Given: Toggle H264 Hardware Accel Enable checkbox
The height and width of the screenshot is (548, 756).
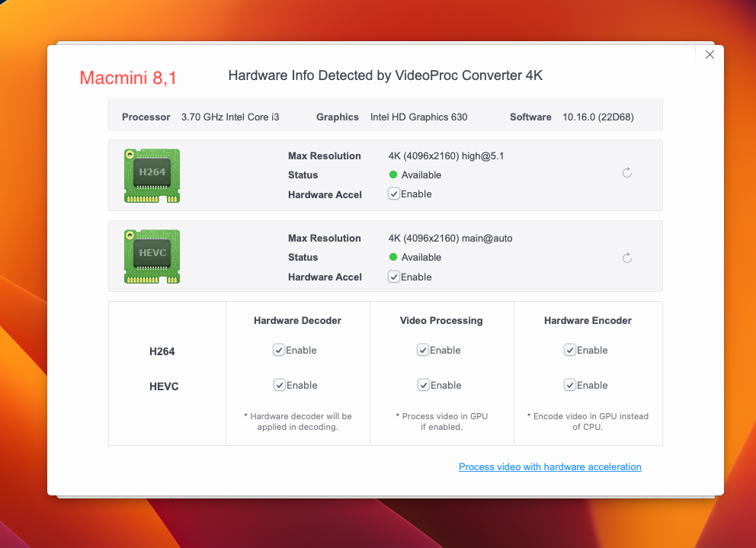Looking at the screenshot, I should (394, 194).
